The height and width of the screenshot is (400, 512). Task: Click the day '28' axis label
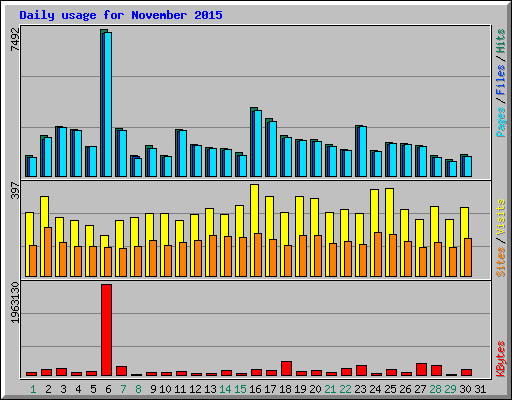point(436,389)
